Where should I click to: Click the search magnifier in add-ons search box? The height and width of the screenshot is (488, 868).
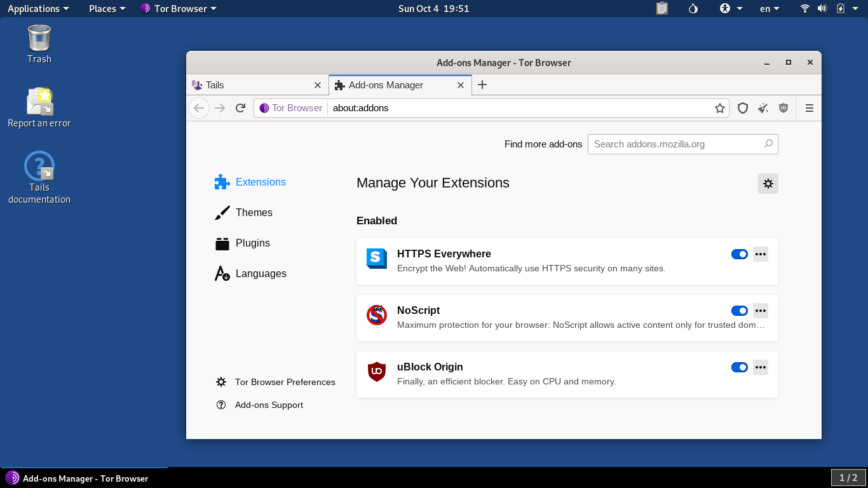click(x=768, y=144)
